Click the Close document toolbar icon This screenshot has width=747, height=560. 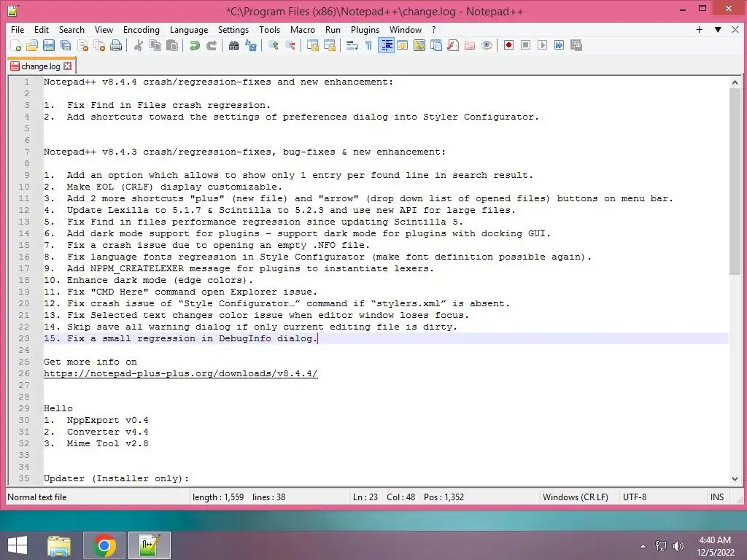coord(82,45)
